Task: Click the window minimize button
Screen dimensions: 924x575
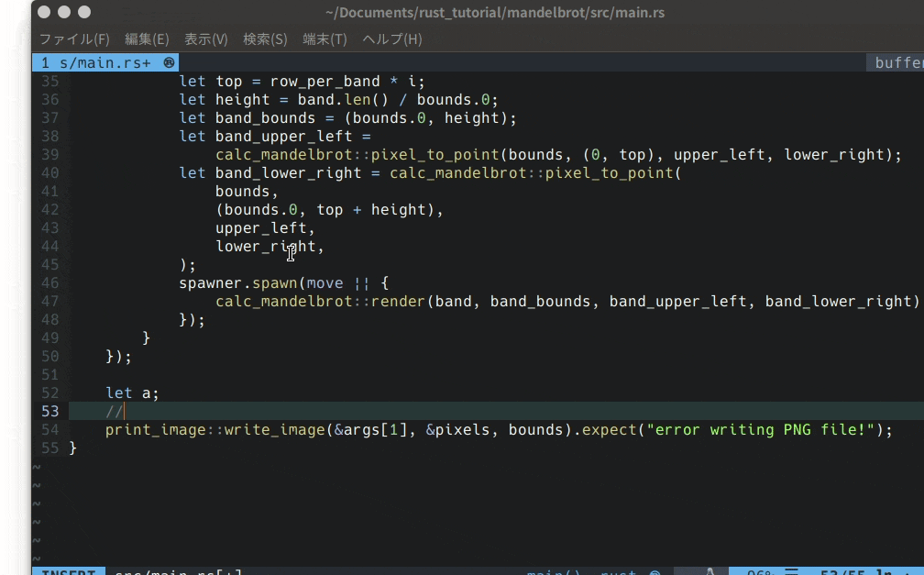Action: click(x=64, y=12)
